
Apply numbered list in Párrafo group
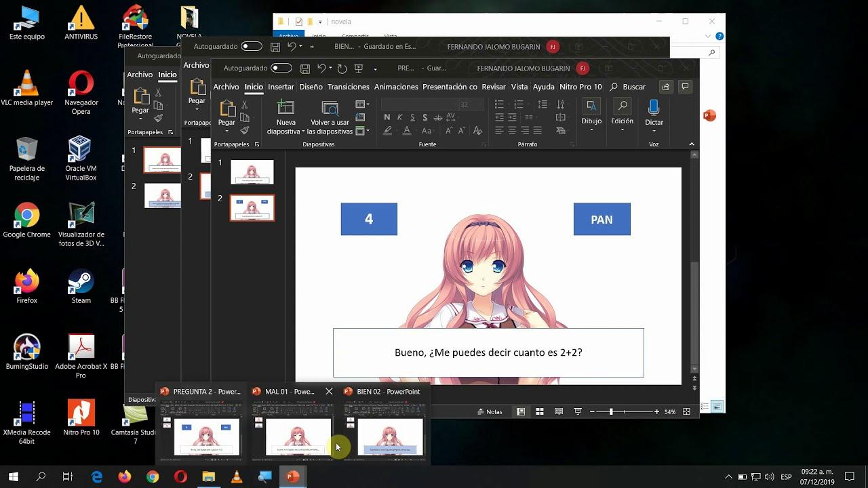[x=519, y=104]
